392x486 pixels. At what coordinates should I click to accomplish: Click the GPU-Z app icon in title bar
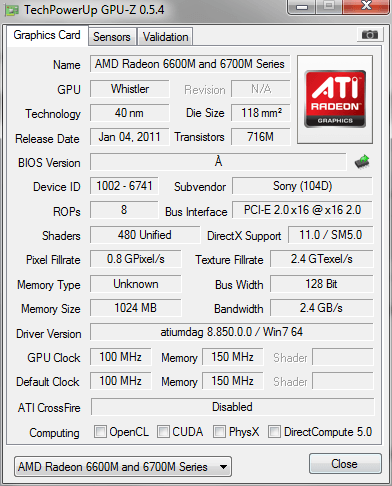tap(12, 10)
